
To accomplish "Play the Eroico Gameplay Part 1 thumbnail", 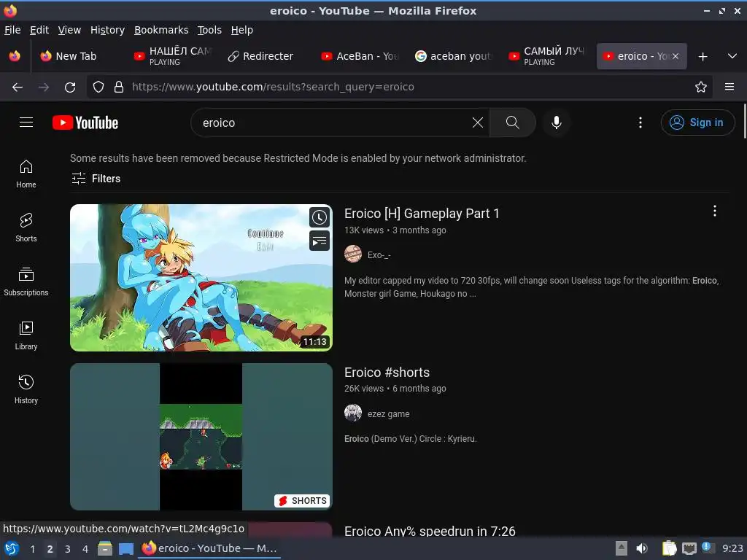I will tap(201, 278).
